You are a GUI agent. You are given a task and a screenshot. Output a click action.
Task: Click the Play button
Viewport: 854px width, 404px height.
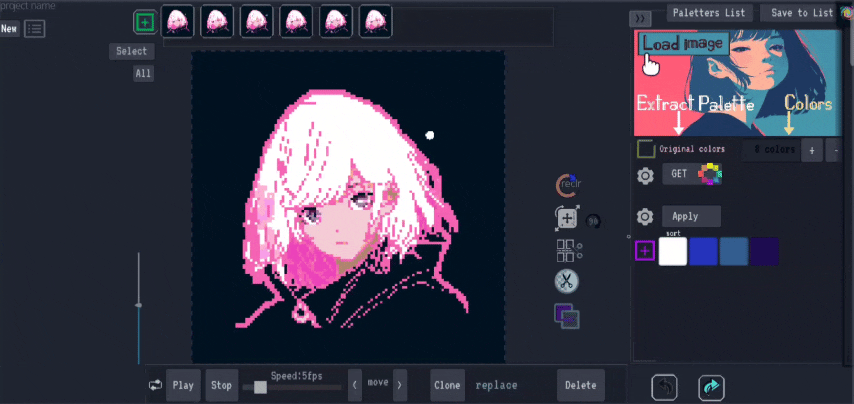(x=183, y=385)
